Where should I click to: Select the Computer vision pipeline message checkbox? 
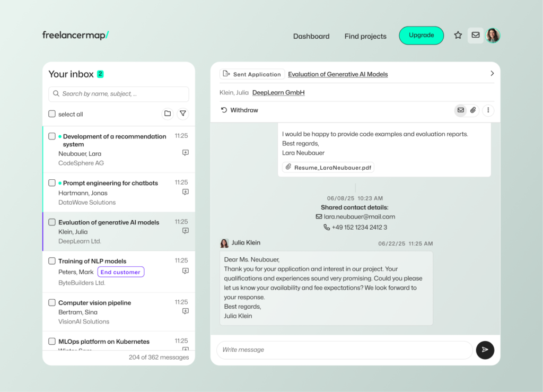[52, 302]
